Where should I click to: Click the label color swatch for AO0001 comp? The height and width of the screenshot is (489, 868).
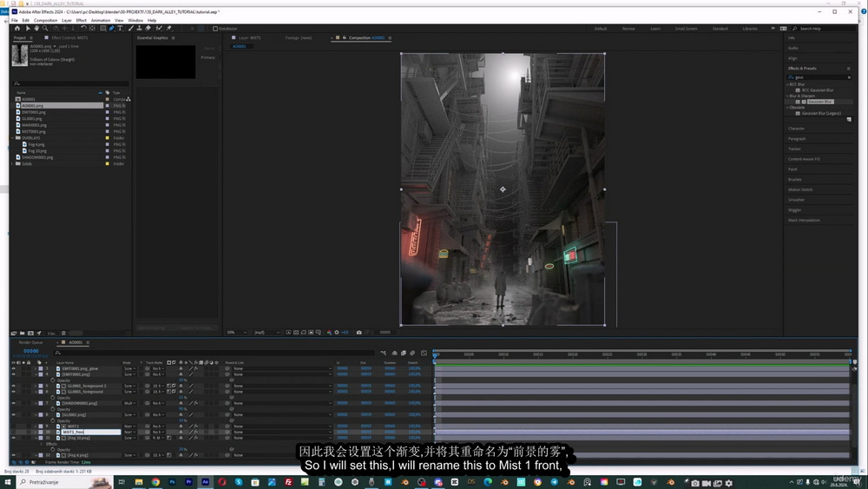[x=108, y=99]
